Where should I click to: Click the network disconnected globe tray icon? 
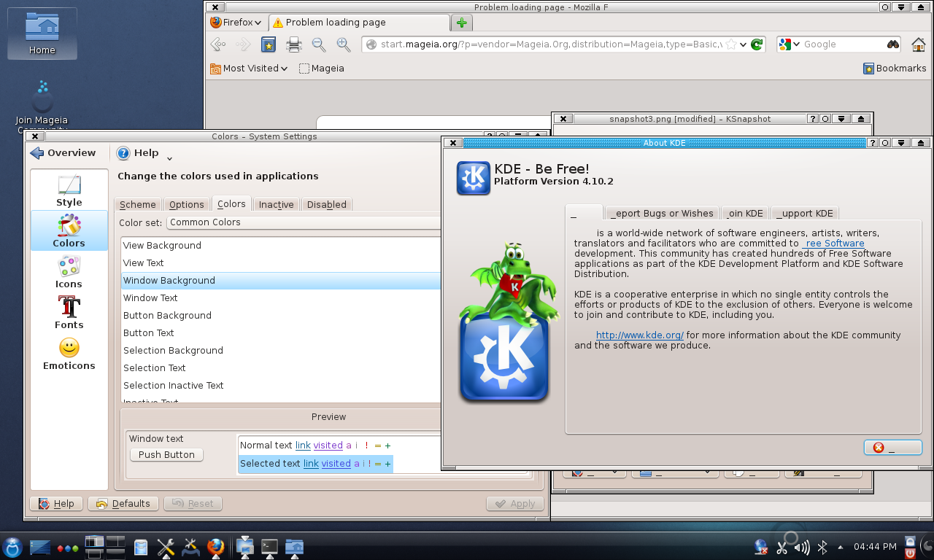pos(761,547)
